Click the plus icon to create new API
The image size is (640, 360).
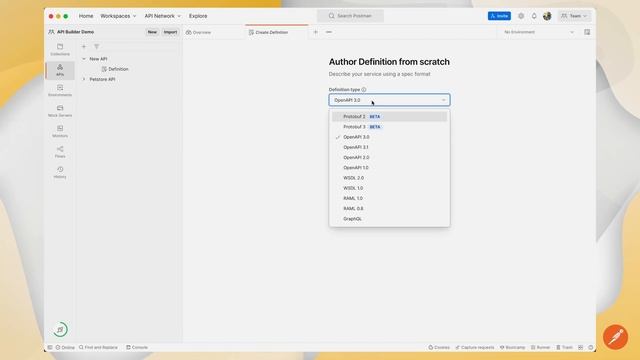click(84, 47)
